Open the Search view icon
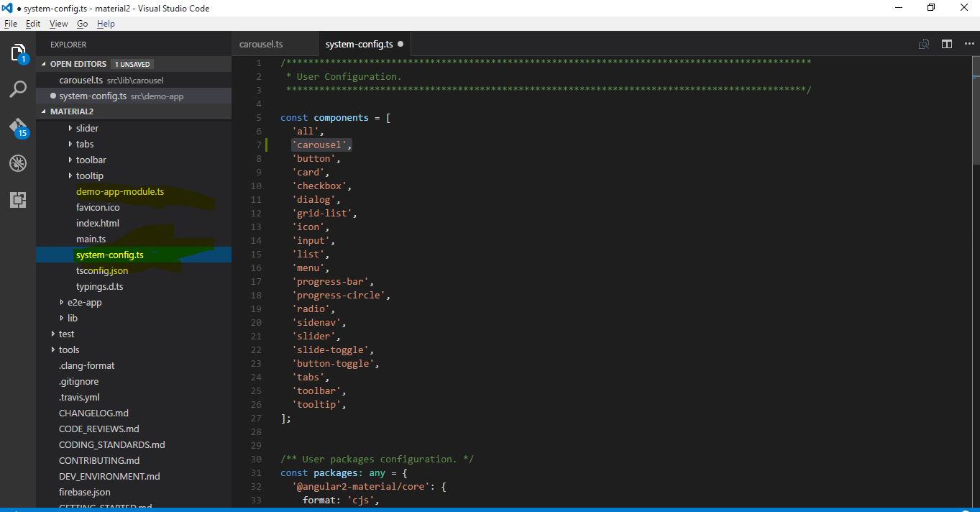The height and width of the screenshot is (512, 980). point(18,89)
